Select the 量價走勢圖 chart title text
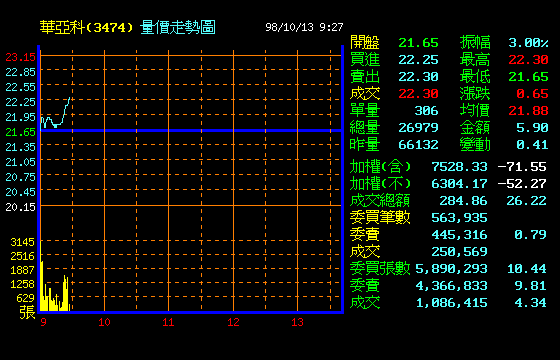Viewport: 560px width, 360px height. coord(178,27)
